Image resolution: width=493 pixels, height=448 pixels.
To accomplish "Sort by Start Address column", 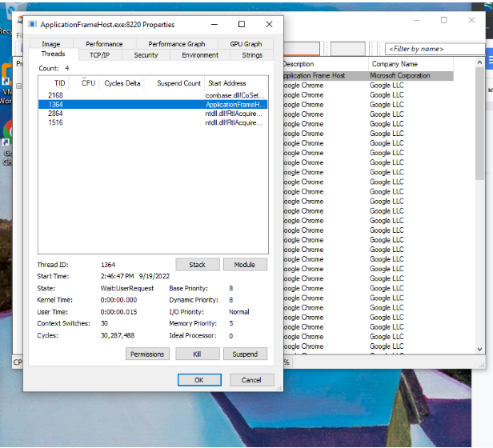I will tap(236, 83).
